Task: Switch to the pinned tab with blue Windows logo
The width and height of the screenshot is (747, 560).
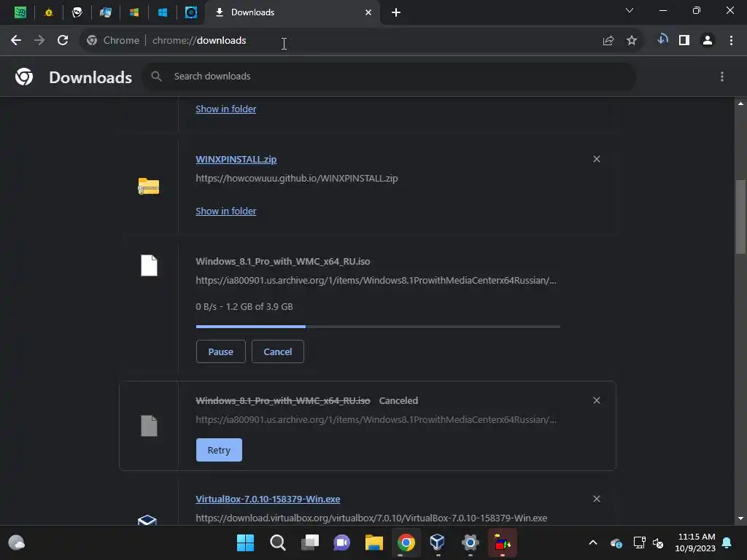Action: click(x=163, y=12)
